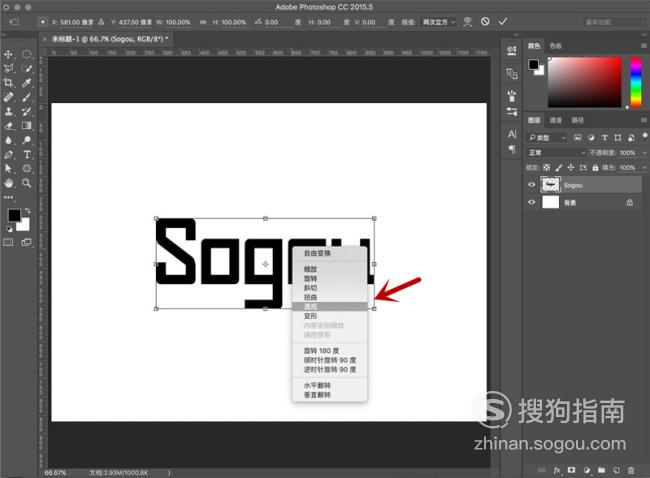Filter layers by type layers icon
The image size is (650, 478).
(x=604, y=138)
